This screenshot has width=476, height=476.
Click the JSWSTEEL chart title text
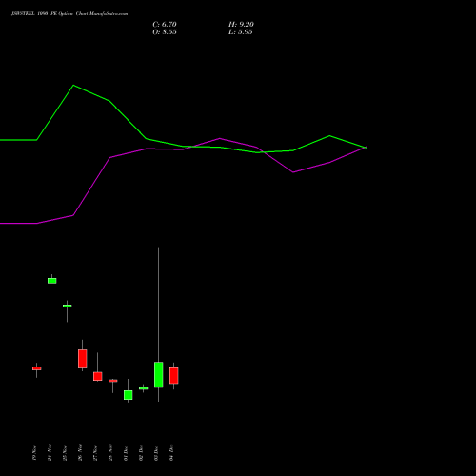pyautogui.click(x=69, y=14)
